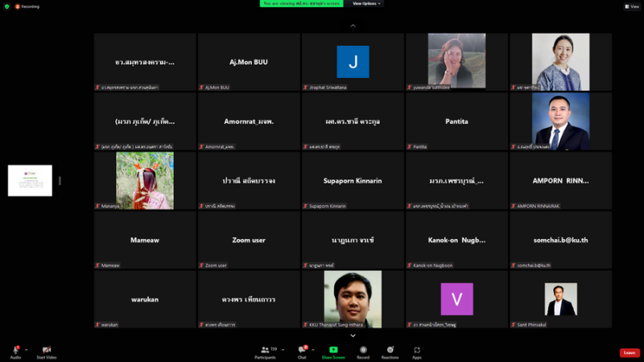The image size is (644, 362).
Task: Select the shared screen thumbnail preview
Action: click(30, 180)
